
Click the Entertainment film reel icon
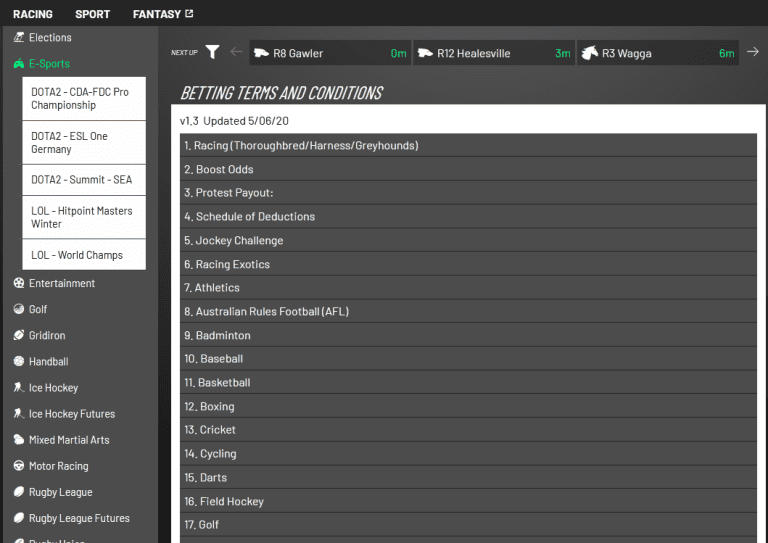[x=19, y=284]
